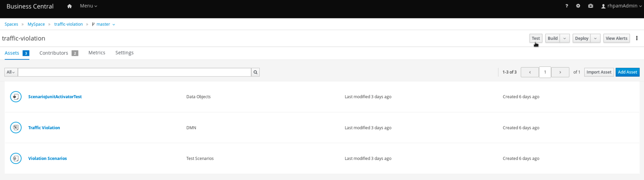Click the briefcase icon in header

(590, 6)
